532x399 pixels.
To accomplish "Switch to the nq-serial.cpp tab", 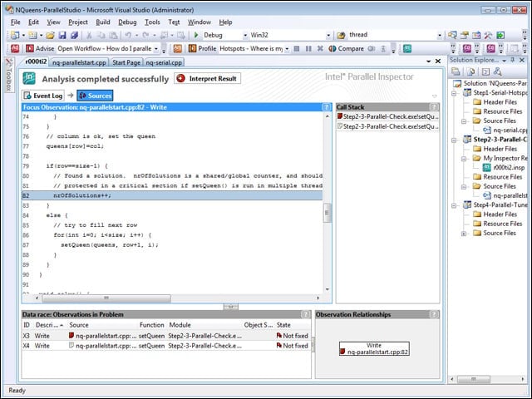I will [164, 62].
